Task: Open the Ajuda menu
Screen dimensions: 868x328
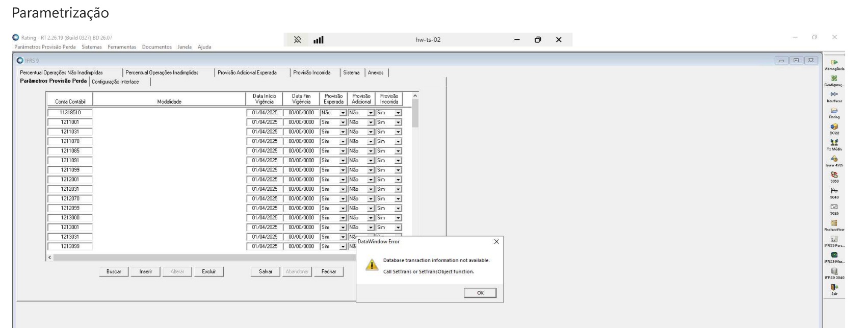Action: point(204,47)
